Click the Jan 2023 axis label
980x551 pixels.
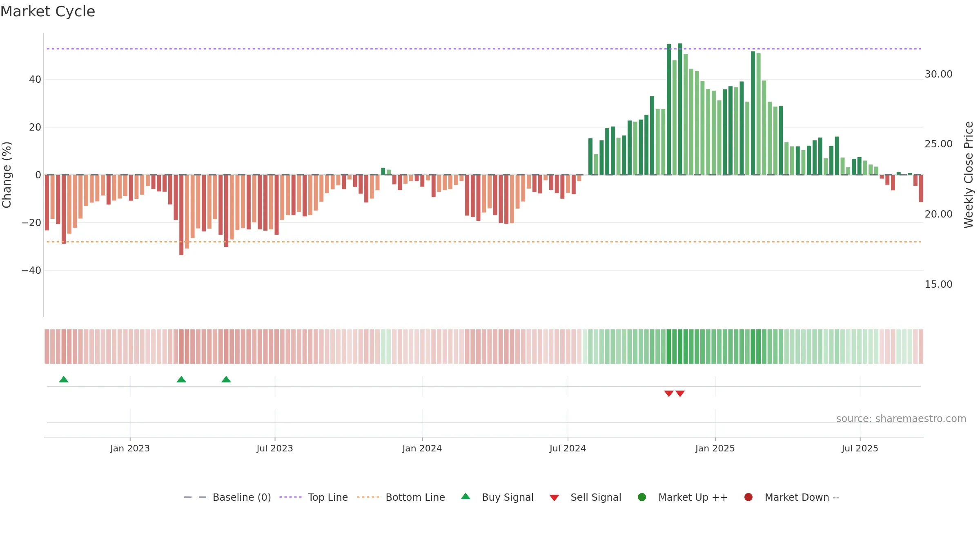point(130,449)
